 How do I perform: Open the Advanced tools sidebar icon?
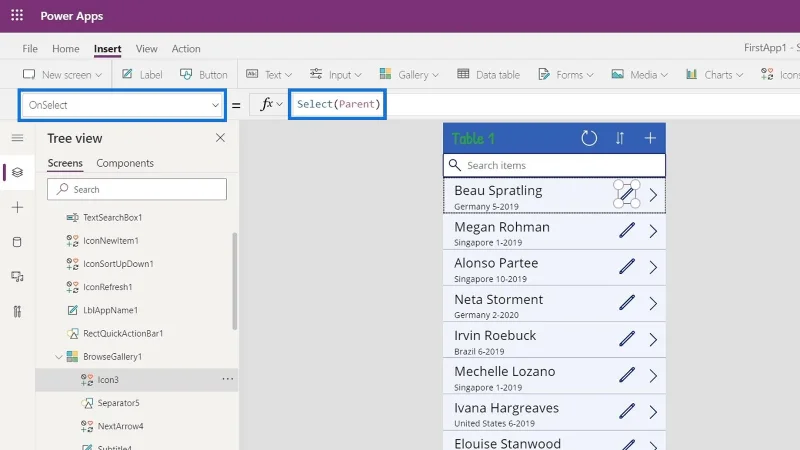point(17,311)
